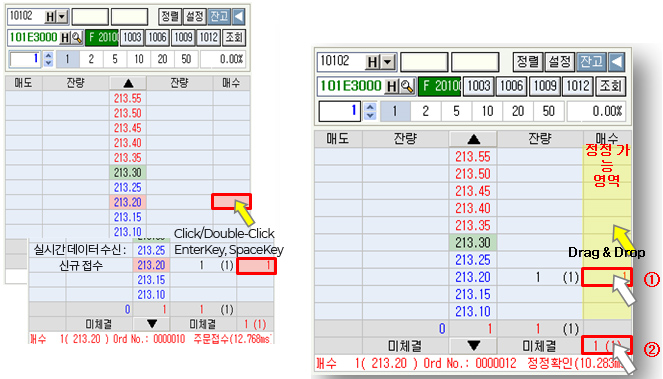The height and width of the screenshot is (379, 663).
Task: Click green highlighted 213.30 price cell in right panel
Action: pyautogui.click(x=473, y=243)
